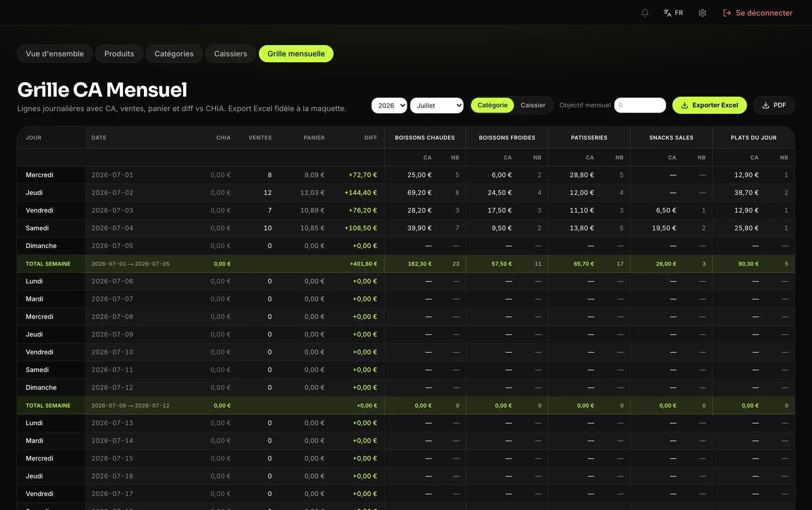Open settings gear icon
This screenshot has height=510, width=812.
[x=702, y=13]
